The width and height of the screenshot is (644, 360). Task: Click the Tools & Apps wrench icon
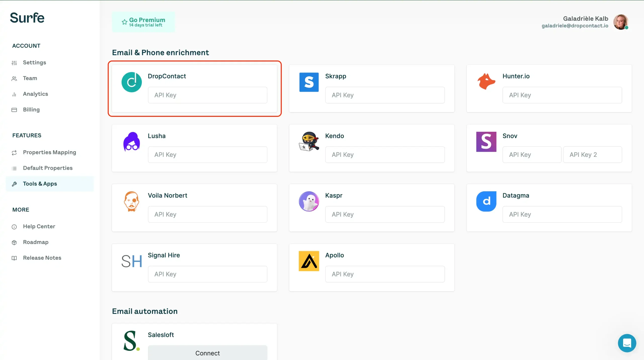point(14,184)
